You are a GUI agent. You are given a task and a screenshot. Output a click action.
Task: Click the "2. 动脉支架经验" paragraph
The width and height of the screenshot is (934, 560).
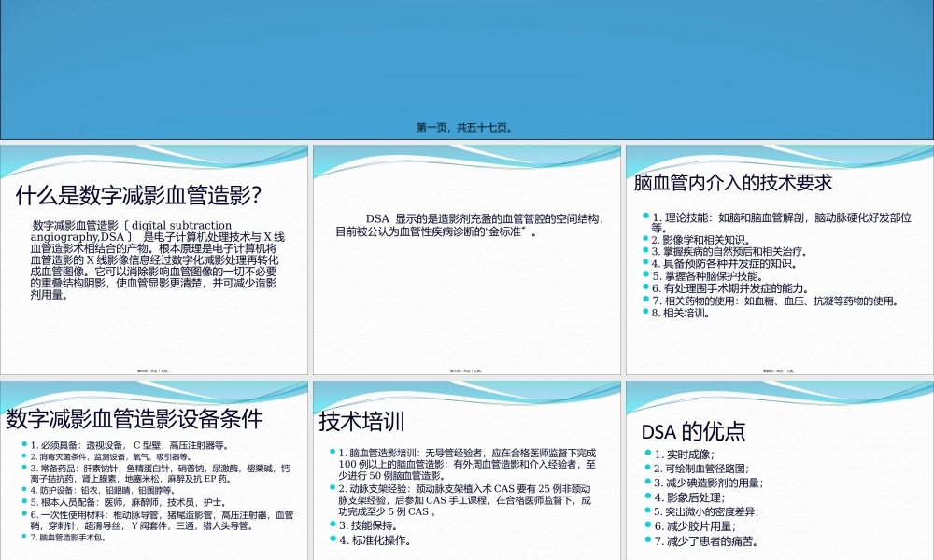(464, 500)
